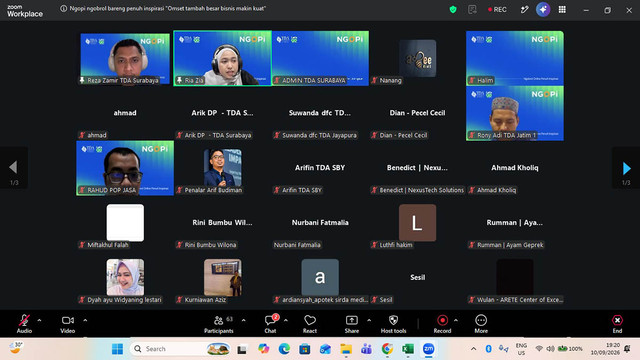The width and height of the screenshot is (640, 360).
Task: Select the ADMIN TDA SURABAYA tile
Action: pyautogui.click(x=320, y=58)
